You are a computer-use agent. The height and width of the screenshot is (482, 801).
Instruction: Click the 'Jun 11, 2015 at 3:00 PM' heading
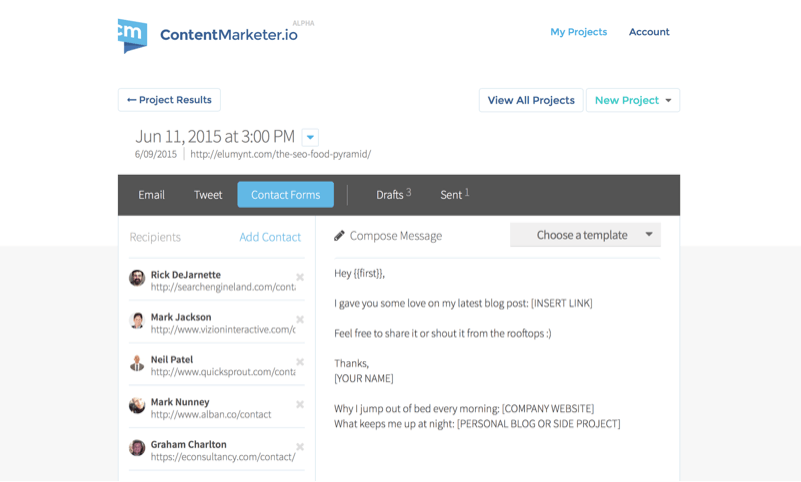[x=215, y=136]
